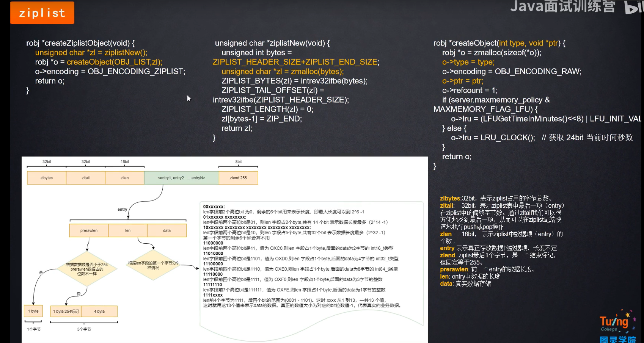Select the 1 byte box on the left

33,311
